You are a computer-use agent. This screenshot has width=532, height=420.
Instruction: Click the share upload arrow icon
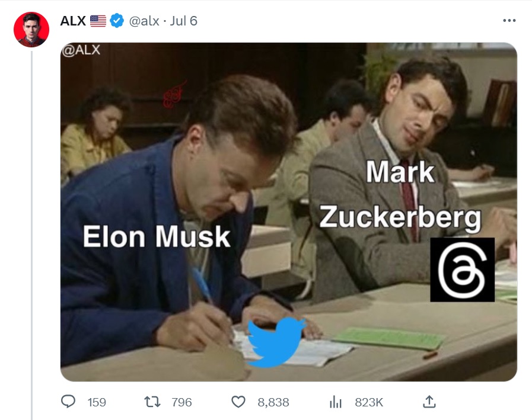(429, 402)
